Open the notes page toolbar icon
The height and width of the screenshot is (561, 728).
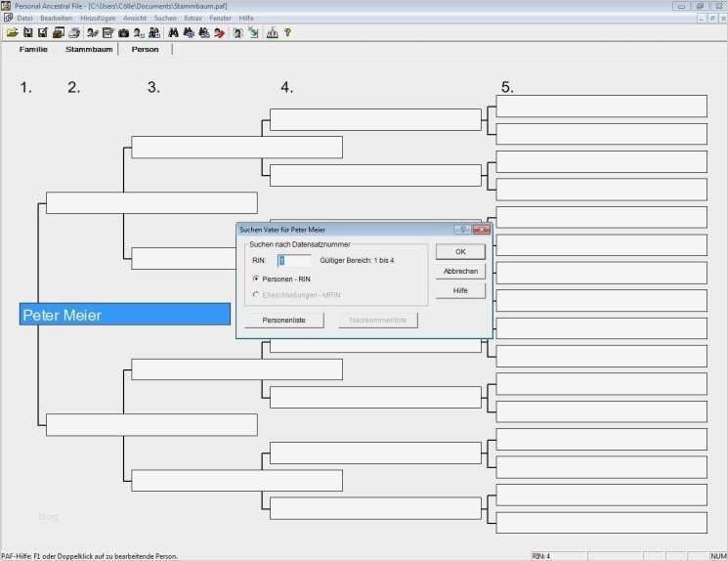point(107,32)
